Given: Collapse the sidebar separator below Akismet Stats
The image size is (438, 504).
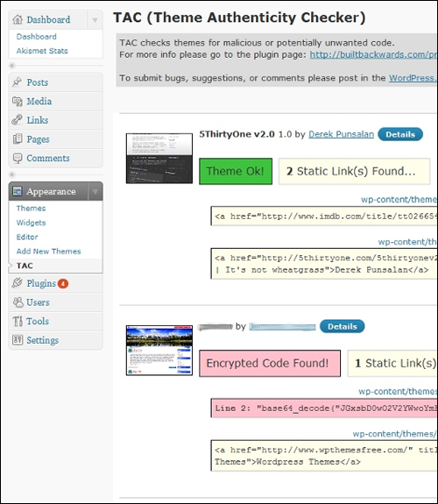Looking at the screenshot, I should point(12,66).
